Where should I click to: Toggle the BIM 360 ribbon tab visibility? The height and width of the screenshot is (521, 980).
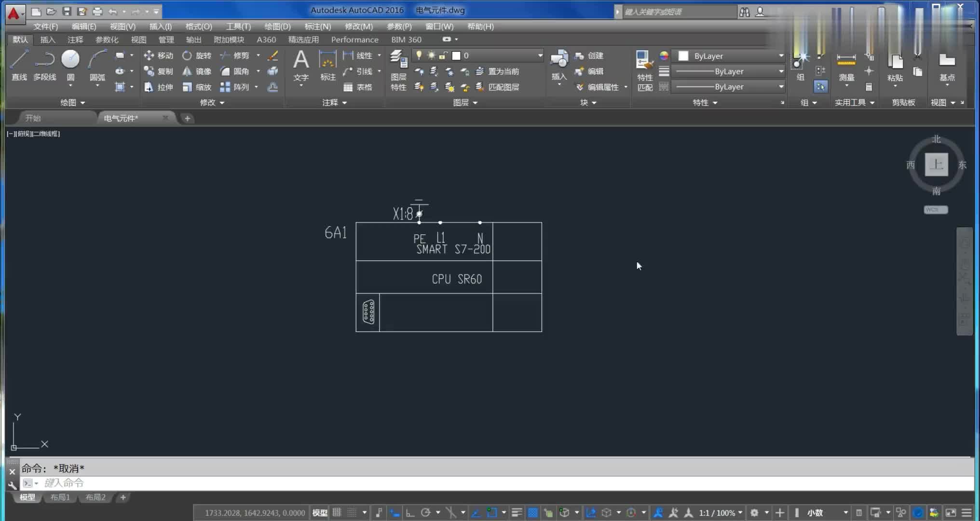pyautogui.click(x=405, y=40)
